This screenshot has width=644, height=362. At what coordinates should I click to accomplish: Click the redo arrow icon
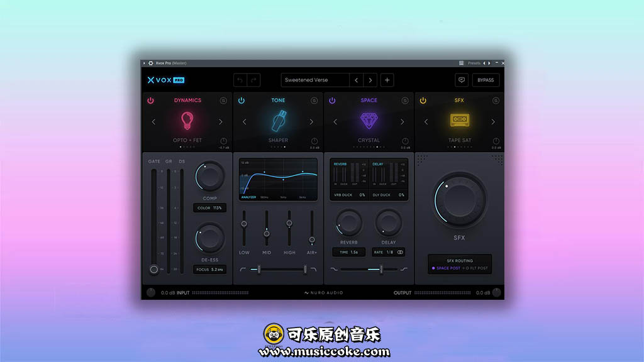tap(254, 80)
